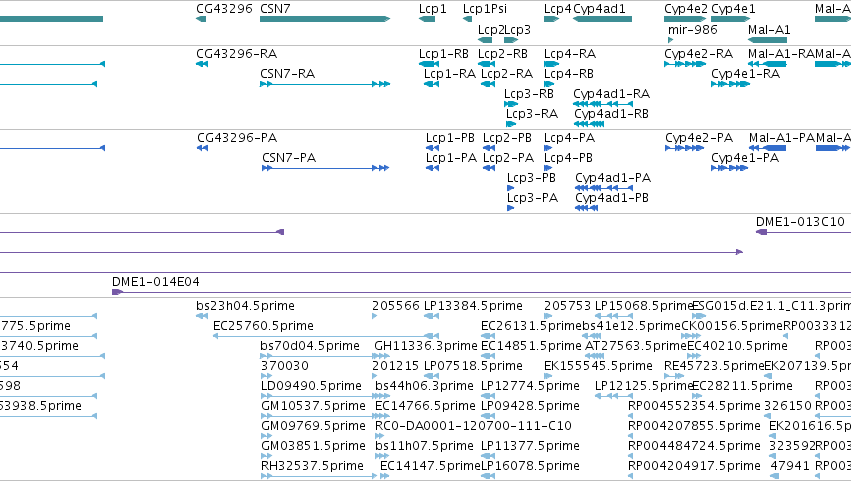Click the Cyp4ad1-PB protein label
Image resolution: width=851 pixels, height=481 pixels.
tap(612, 198)
